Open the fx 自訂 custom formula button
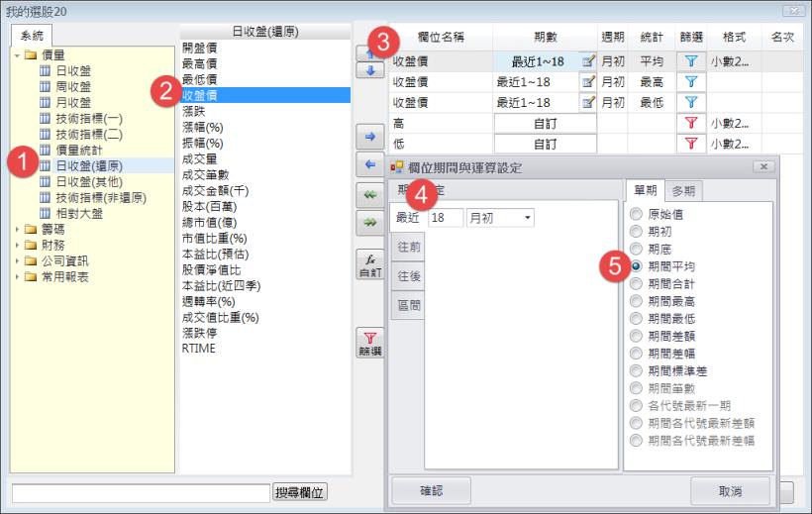 pos(370,264)
